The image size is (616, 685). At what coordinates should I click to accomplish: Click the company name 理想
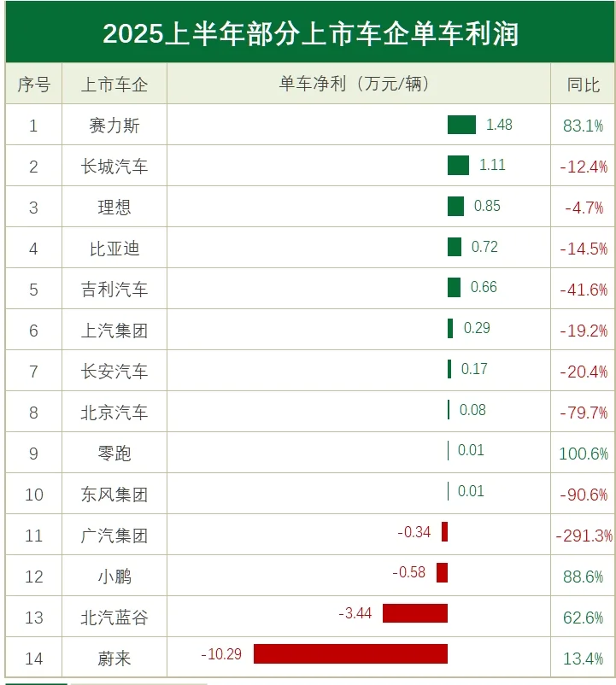(x=114, y=208)
